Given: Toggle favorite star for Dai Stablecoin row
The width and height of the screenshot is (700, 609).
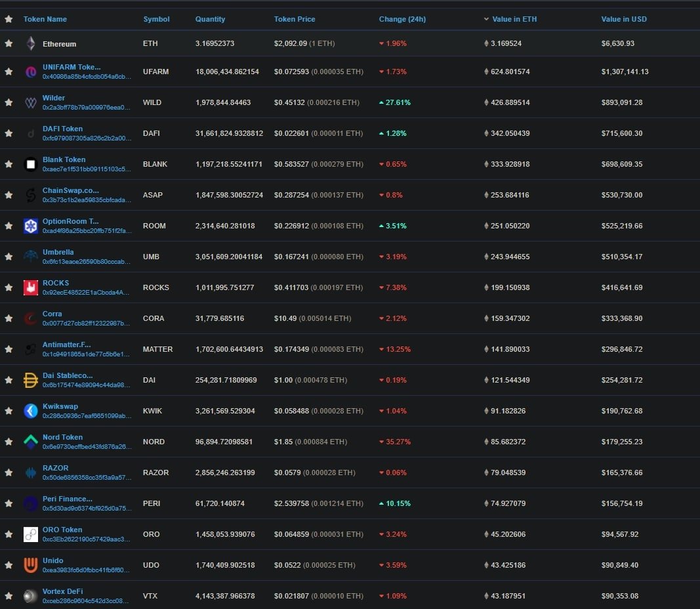Looking at the screenshot, I should coord(9,380).
